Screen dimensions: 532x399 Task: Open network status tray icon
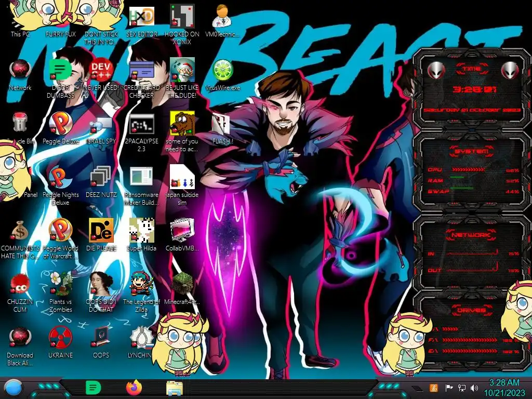click(462, 388)
